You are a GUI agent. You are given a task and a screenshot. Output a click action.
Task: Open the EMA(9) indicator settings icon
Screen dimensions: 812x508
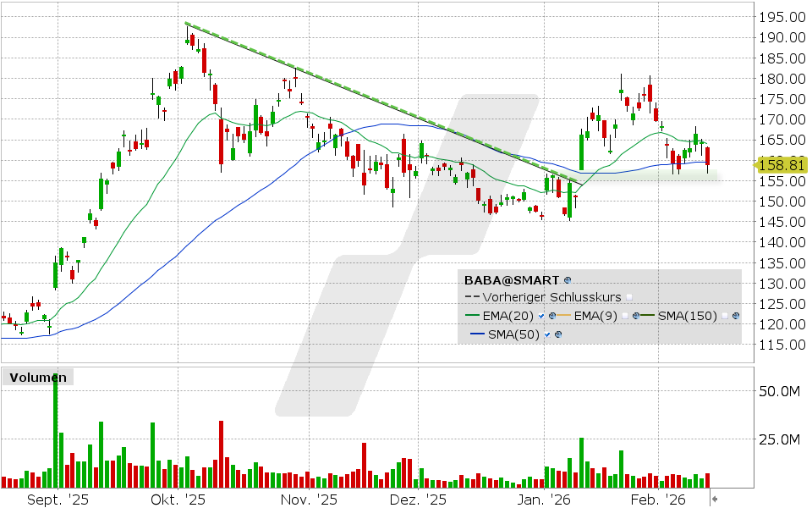[x=635, y=316]
